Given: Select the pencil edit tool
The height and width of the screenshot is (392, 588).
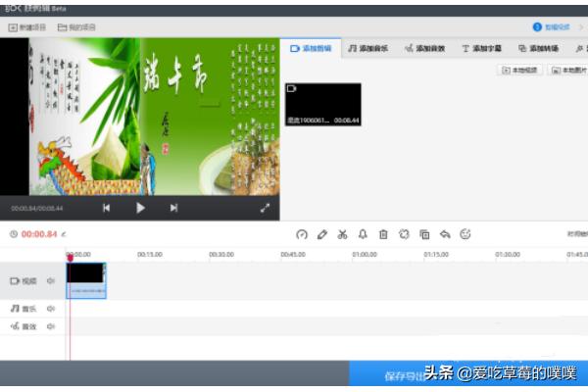Looking at the screenshot, I should pyautogui.click(x=322, y=234).
